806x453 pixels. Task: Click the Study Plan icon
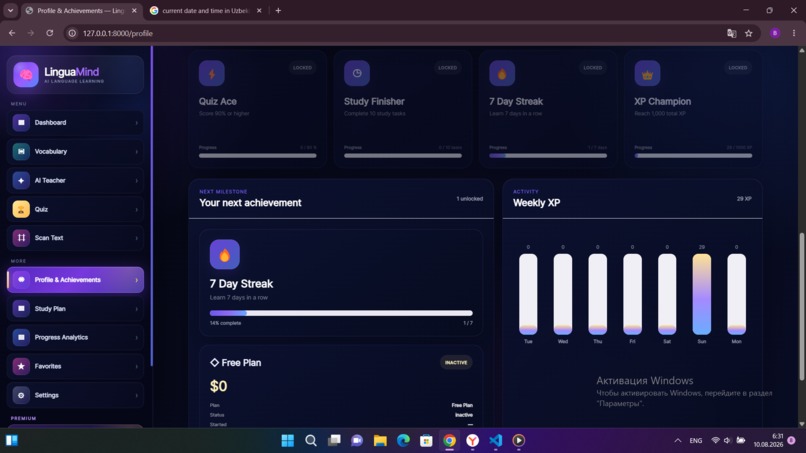tap(21, 309)
